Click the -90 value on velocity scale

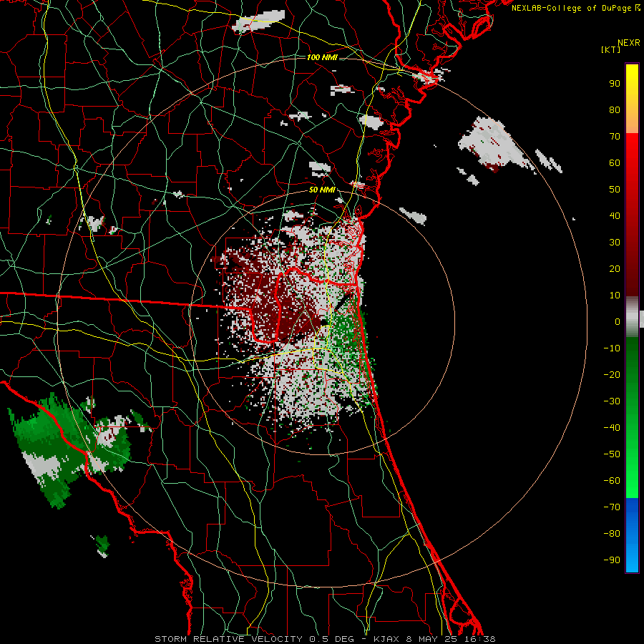coord(612,560)
